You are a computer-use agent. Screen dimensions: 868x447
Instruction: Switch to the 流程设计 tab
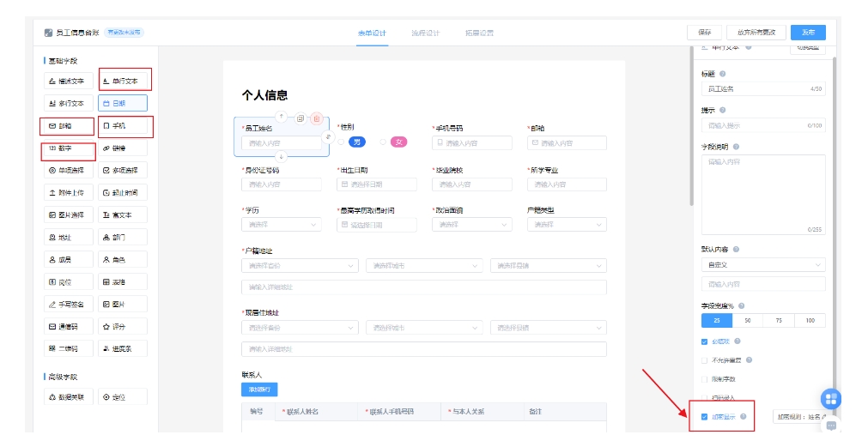point(425,33)
